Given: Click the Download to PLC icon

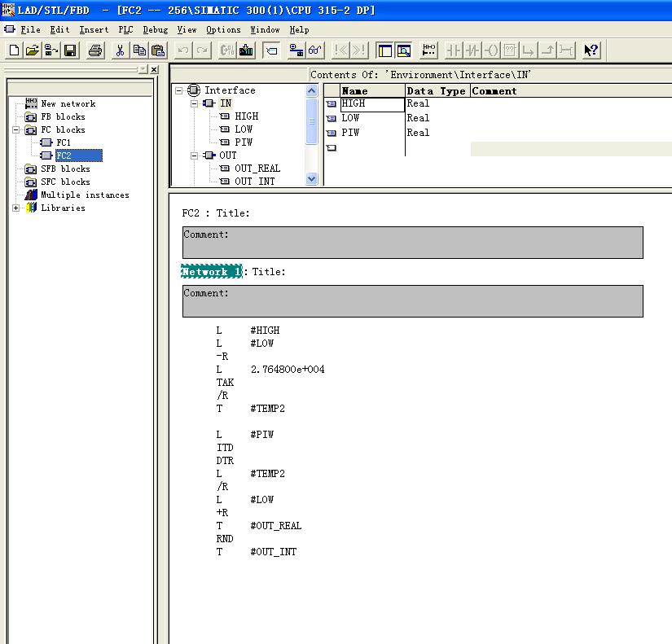Looking at the screenshot, I should click(x=247, y=50).
